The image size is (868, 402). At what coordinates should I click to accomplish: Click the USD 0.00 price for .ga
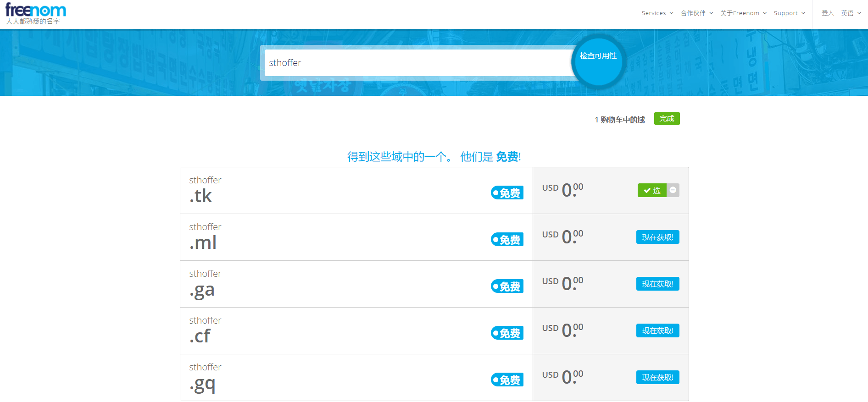tap(562, 283)
